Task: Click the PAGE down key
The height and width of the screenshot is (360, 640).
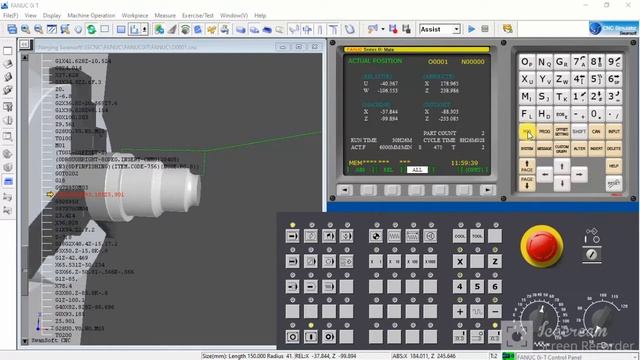Action: pos(527,183)
